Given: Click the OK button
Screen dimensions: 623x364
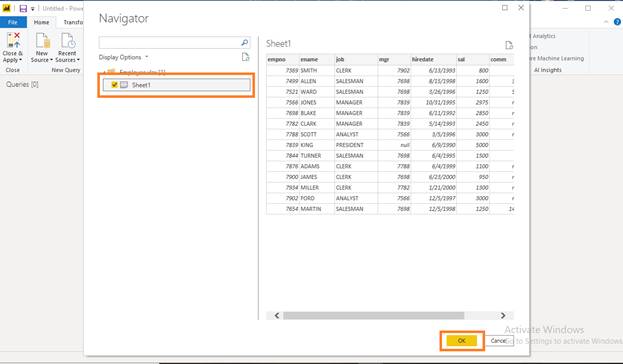Looking at the screenshot, I should 461,341.
